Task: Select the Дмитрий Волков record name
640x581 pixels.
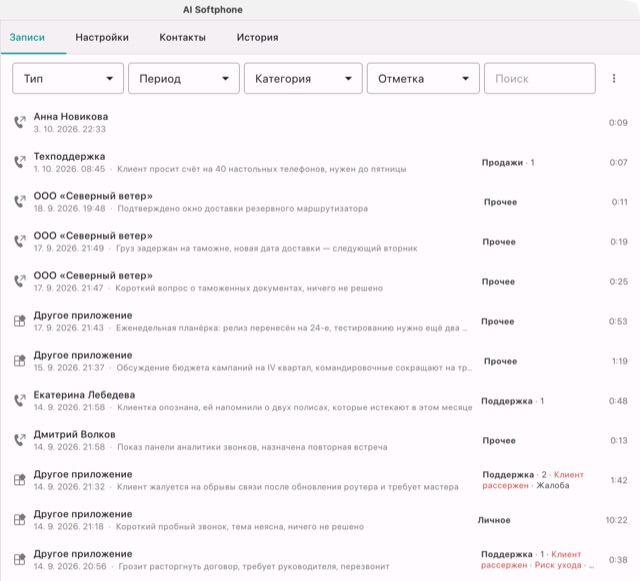Action: [x=74, y=434]
